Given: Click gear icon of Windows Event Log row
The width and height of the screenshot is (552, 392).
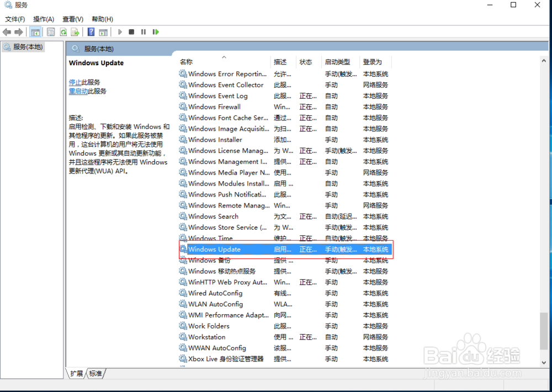Looking at the screenshot, I should coord(183,96).
